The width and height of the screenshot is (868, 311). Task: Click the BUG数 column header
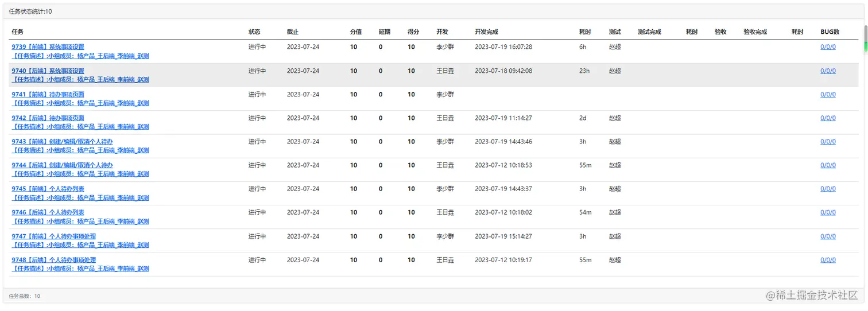click(x=830, y=32)
